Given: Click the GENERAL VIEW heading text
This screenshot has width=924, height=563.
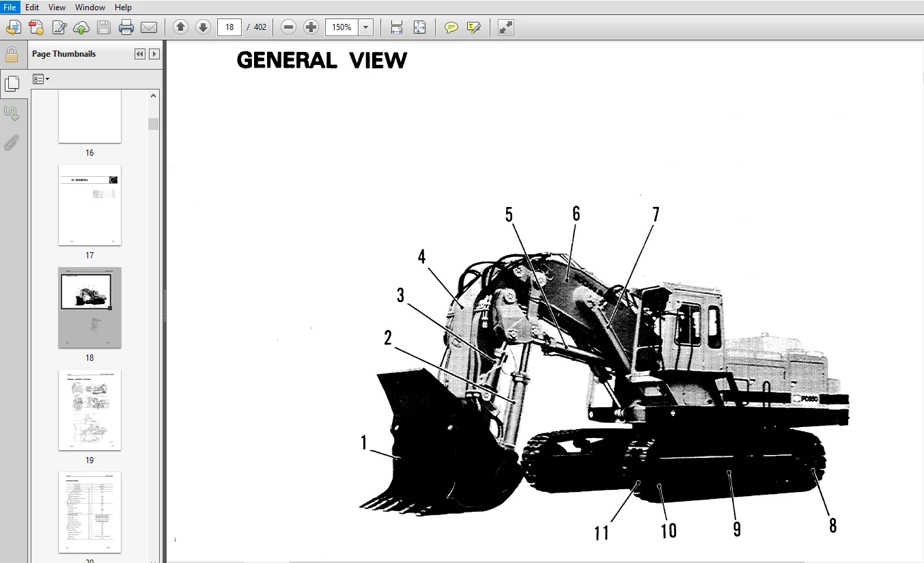Looking at the screenshot, I should point(322,61).
